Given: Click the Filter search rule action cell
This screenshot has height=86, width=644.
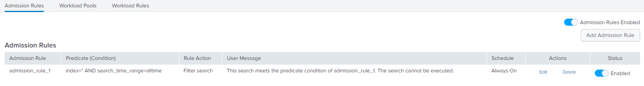Looking at the screenshot, I should point(198,71).
